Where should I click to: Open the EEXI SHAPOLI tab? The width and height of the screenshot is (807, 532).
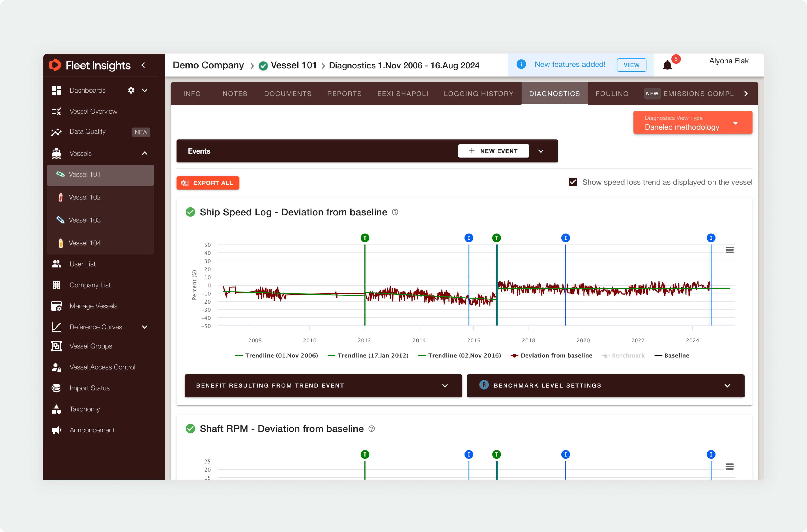pos(403,94)
